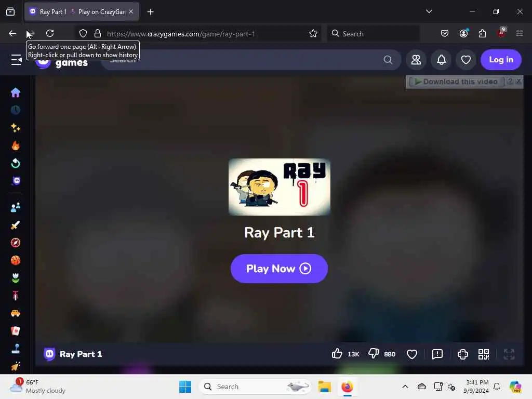Open Card games icon in sidebar
Viewport: 532px width, 399px height.
(x=15, y=331)
